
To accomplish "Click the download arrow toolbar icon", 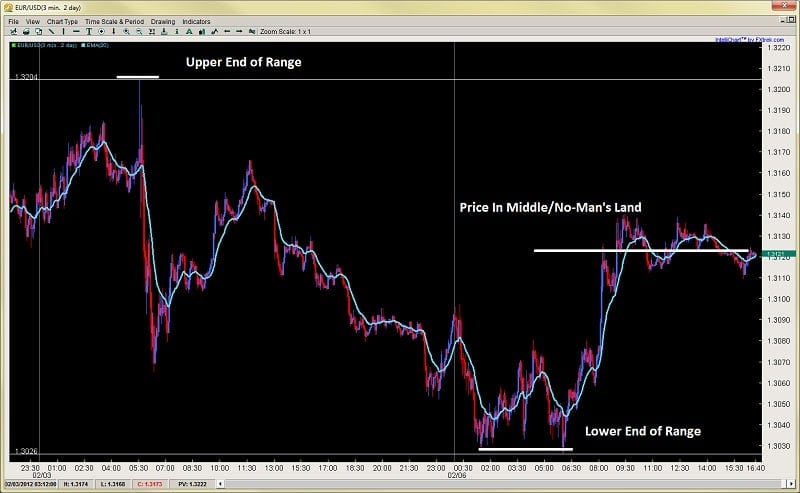I will point(164,32).
